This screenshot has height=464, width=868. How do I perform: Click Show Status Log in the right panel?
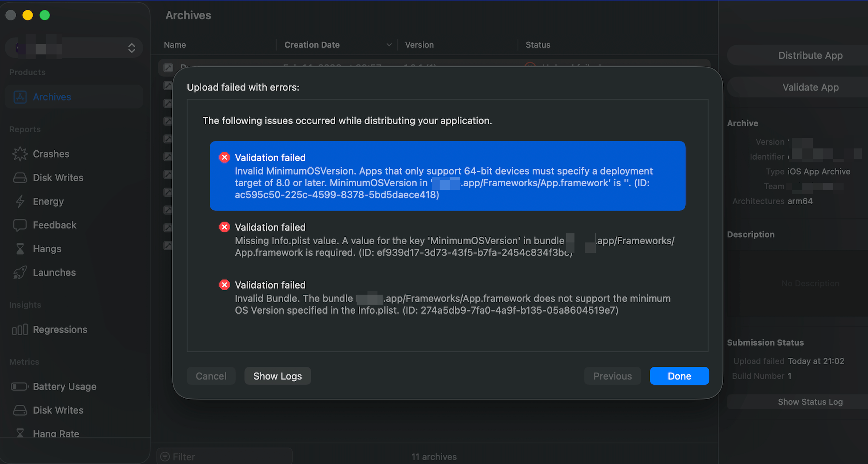810,402
